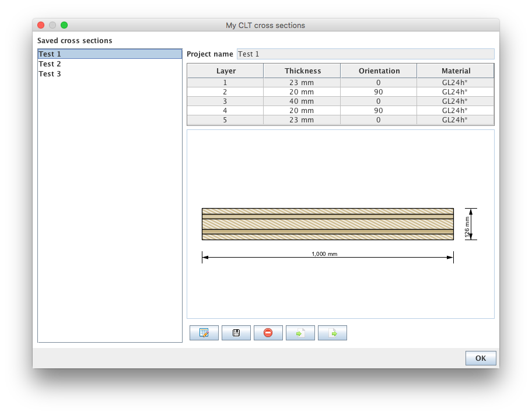This screenshot has width=532, height=415.
Task: Click the material cell of layer 5
Action: (x=456, y=120)
